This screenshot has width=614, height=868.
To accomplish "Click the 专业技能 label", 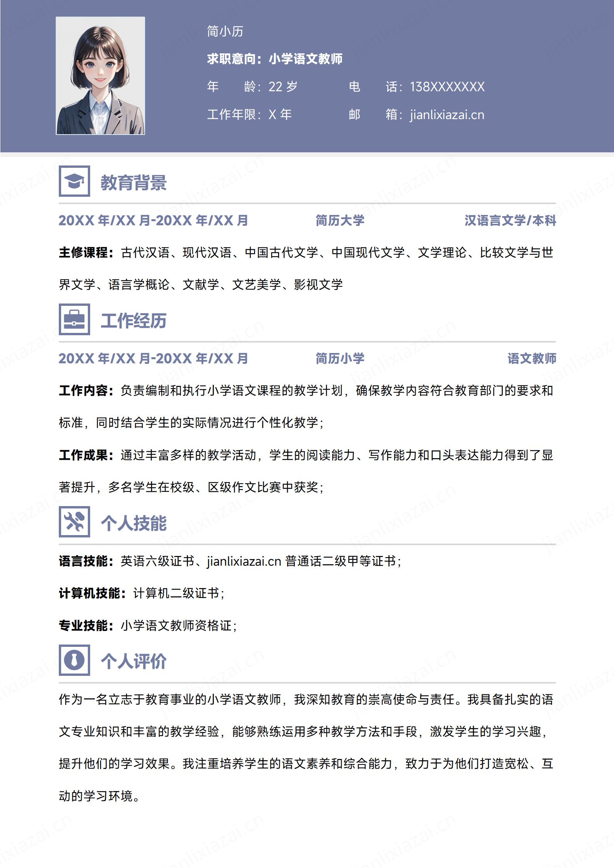I will click(x=86, y=626).
